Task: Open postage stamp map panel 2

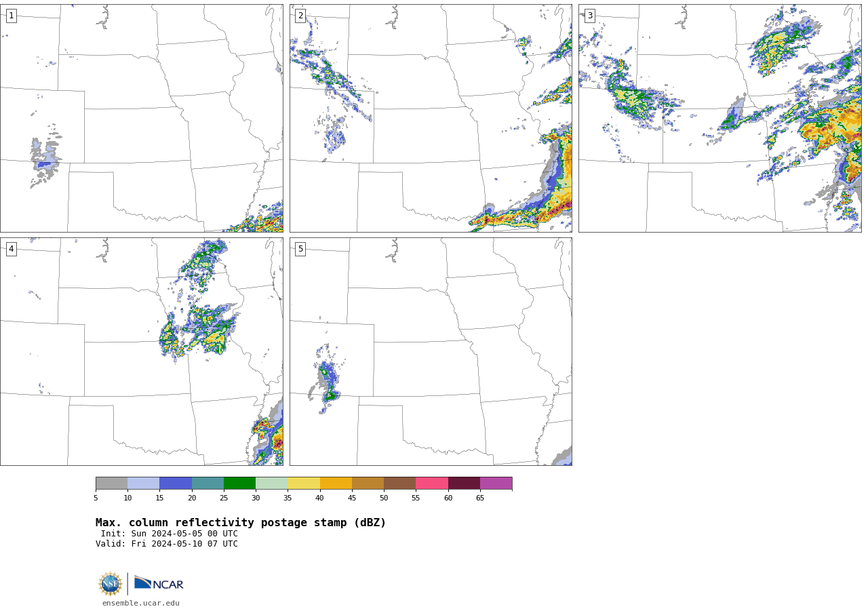Action: click(x=431, y=119)
